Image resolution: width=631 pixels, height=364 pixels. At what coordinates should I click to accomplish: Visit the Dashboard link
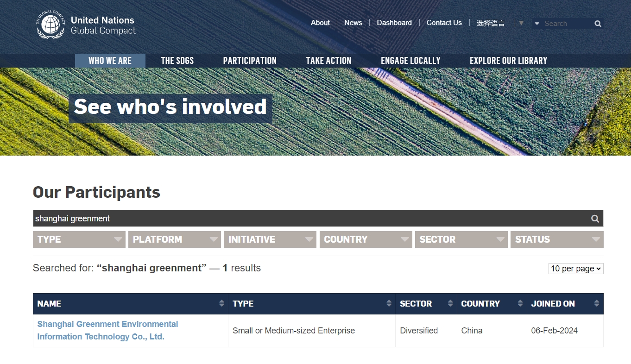pos(394,23)
